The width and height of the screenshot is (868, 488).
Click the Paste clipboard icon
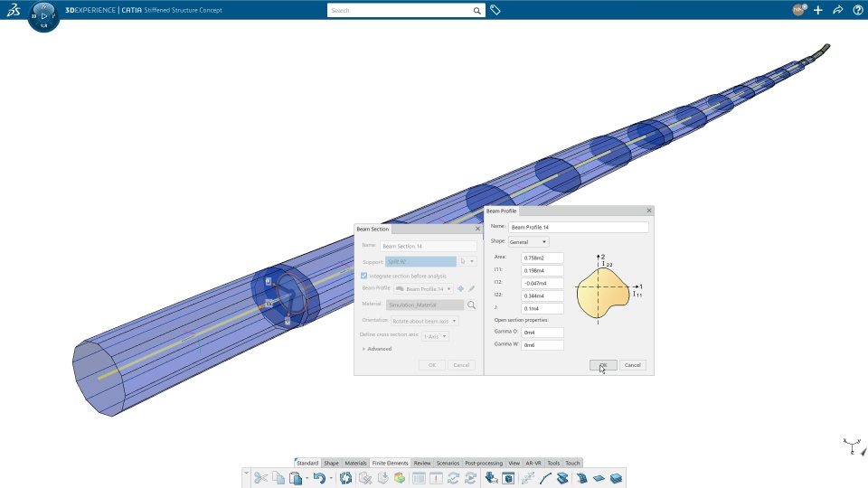pyautogui.click(x=296, y=478)
